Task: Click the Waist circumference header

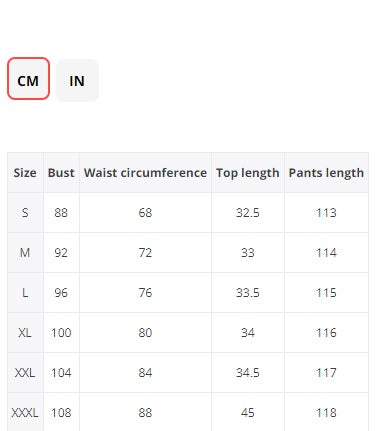Action: point(145,173)
